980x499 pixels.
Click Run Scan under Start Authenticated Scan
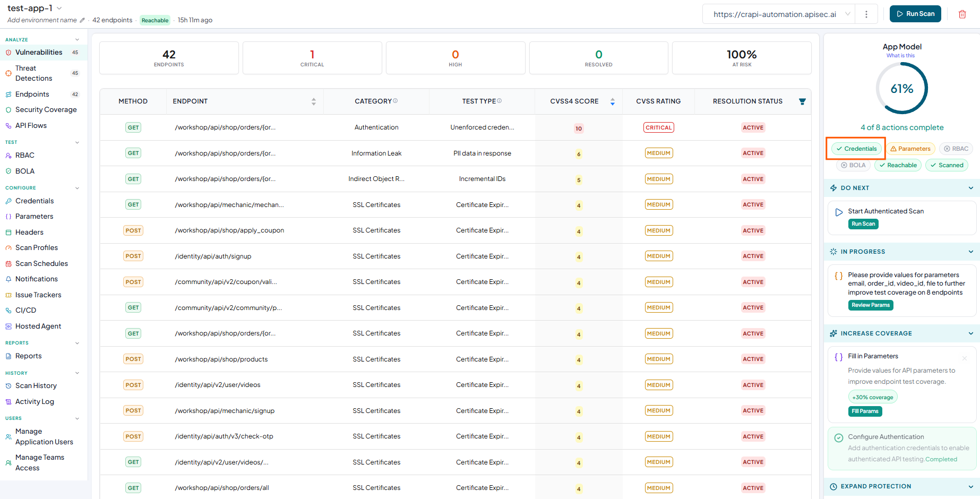[x=863, y=224]
